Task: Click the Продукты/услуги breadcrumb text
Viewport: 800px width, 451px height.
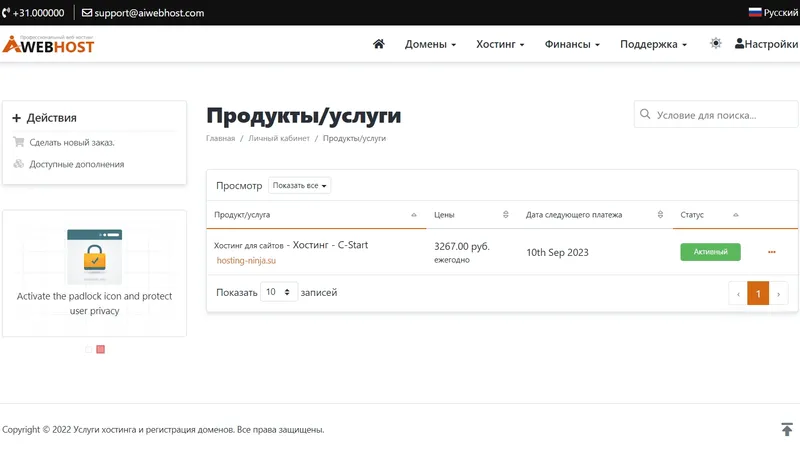Action: pos(354,138)
